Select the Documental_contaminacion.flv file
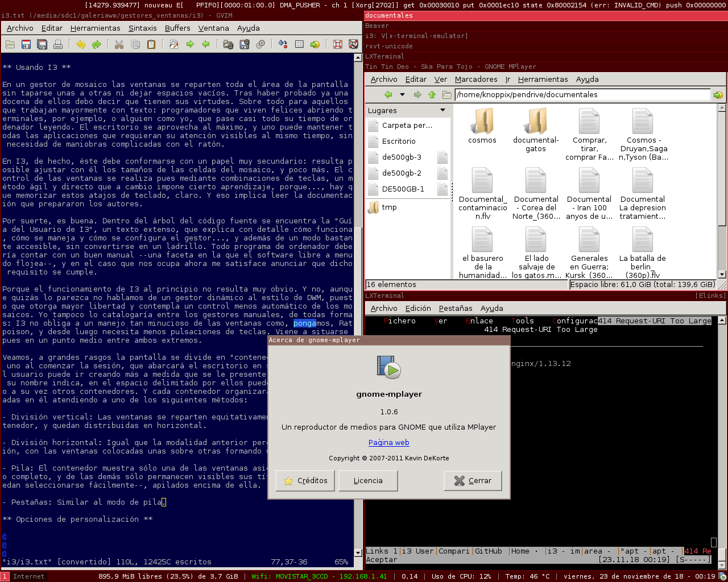This screenshot has width=728, height=582. [483, 193]
